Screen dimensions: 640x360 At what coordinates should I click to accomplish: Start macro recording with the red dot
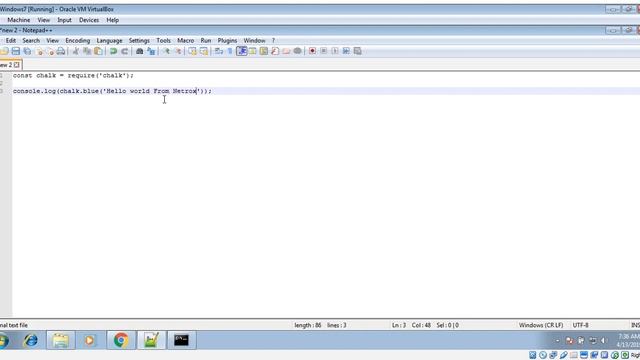pos(312,51)
